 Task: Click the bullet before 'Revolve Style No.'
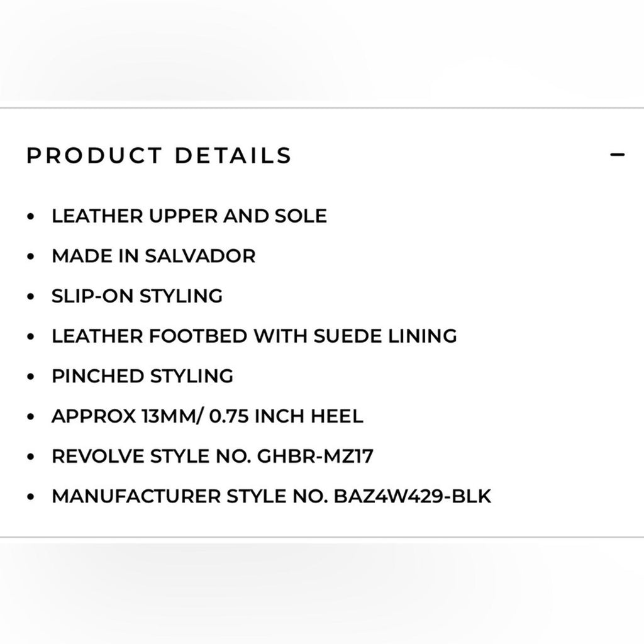click(31, 457)
